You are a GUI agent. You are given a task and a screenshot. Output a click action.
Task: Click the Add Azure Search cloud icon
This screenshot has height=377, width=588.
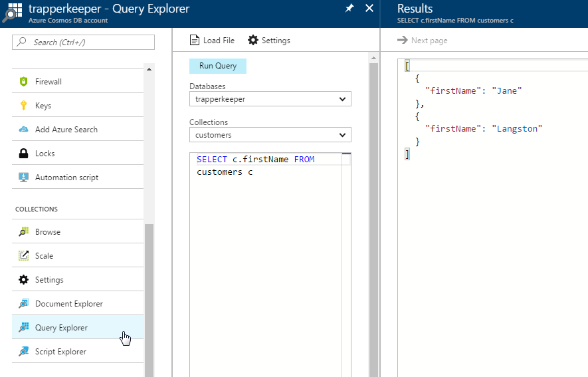coord(23,130)
